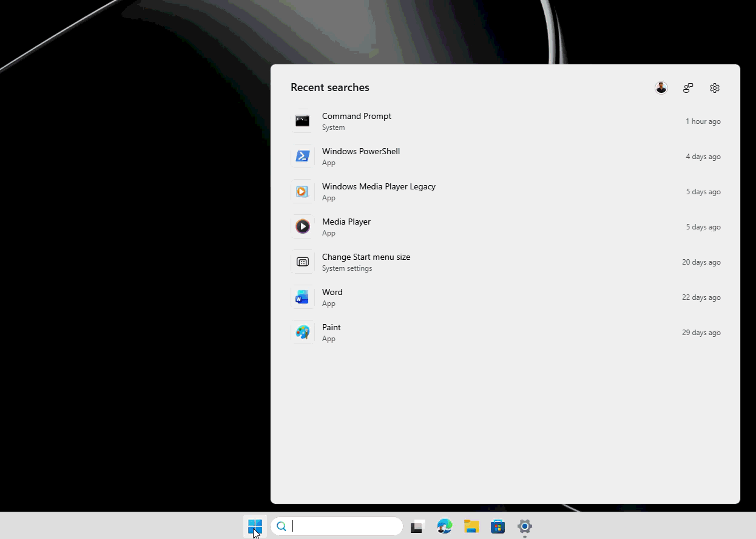Select the "Media Player" result title
The image size is (756, 539).
coord(346,222)
